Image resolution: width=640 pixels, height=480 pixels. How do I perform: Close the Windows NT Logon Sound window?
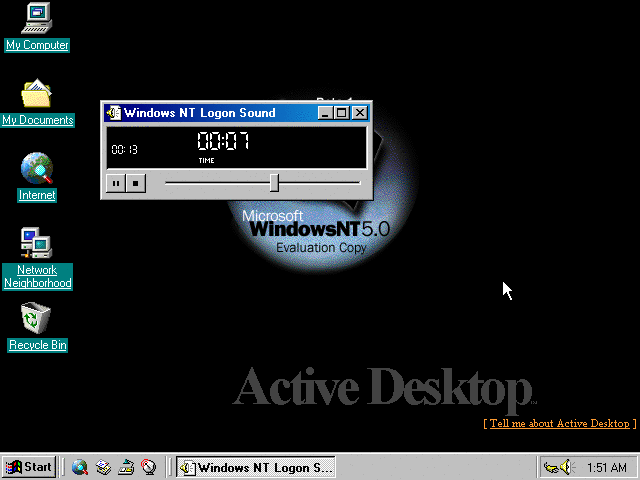pos(360,113)
